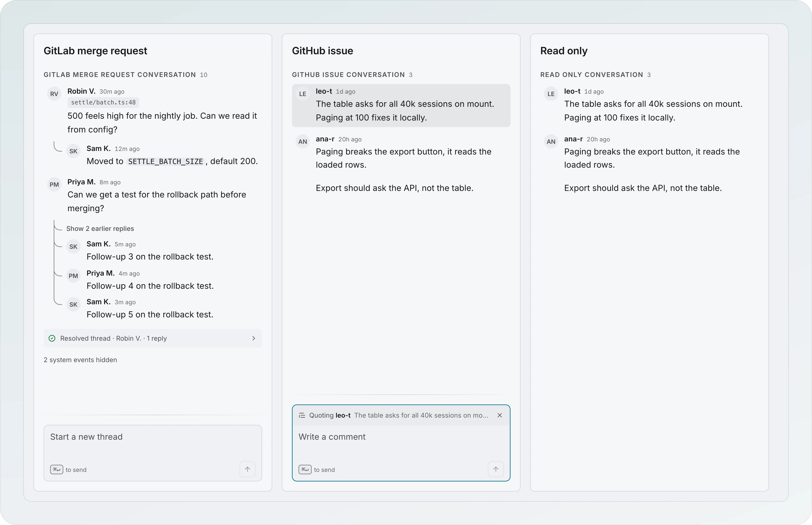
Task: Click the SETTLE_BATCH_SIZE inline code
Action: (165, 161)
